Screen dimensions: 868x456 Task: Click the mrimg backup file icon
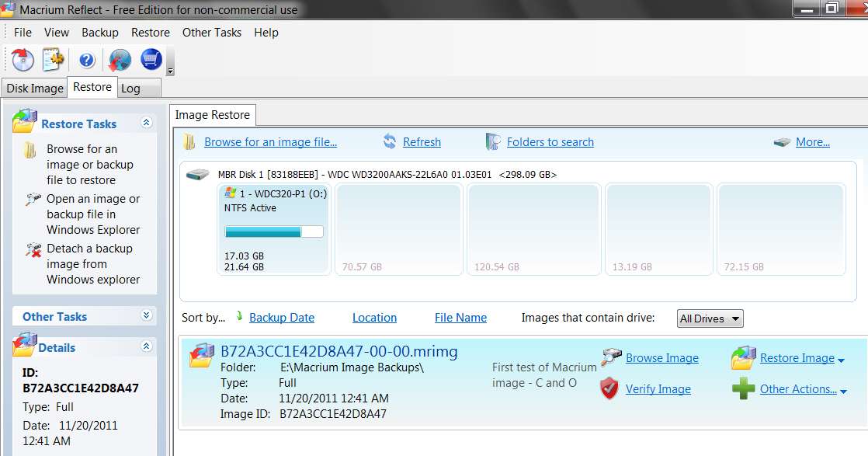coord(202,355)
